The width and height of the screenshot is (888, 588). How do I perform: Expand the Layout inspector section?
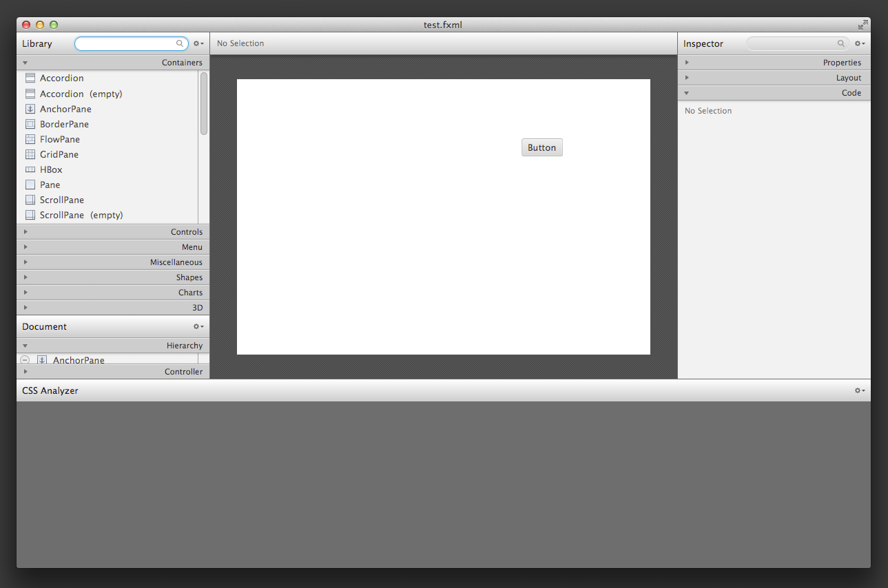point(774,78)
